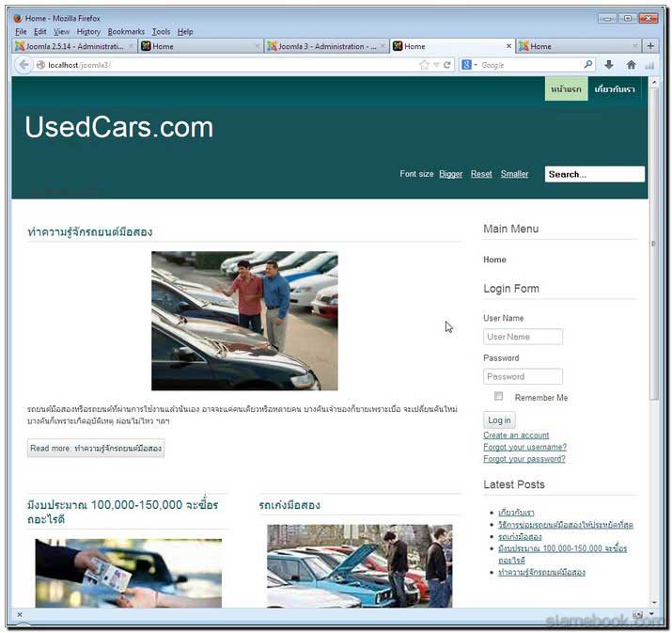This screenshot has width=672, height=633.
Task: Click the two men car lot image
Action: click(244, 321)
